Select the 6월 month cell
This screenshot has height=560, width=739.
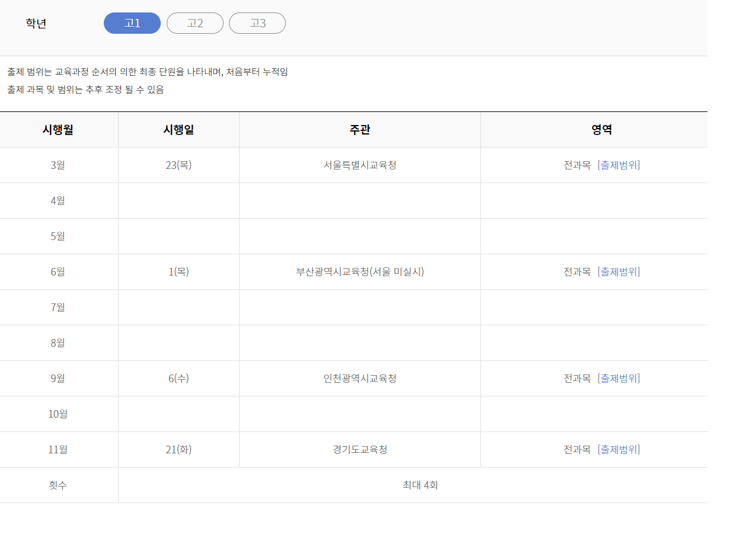pos(59,272)
